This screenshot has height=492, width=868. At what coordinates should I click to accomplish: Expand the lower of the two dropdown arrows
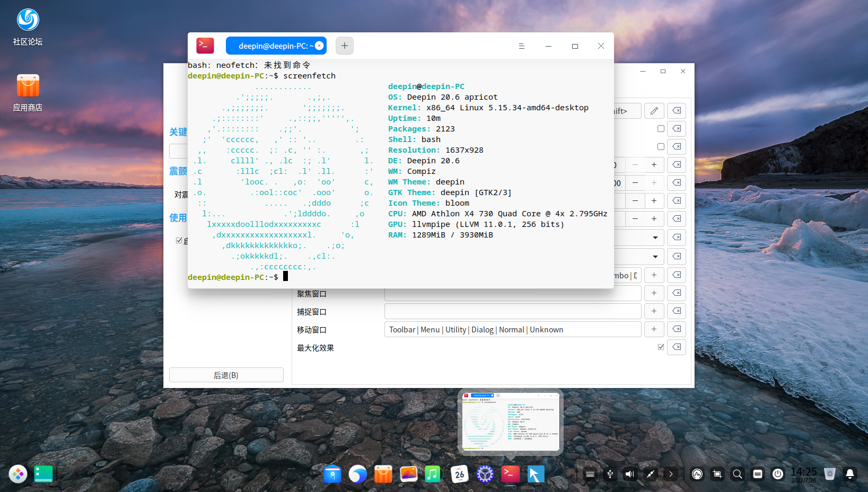coord(655,257)
